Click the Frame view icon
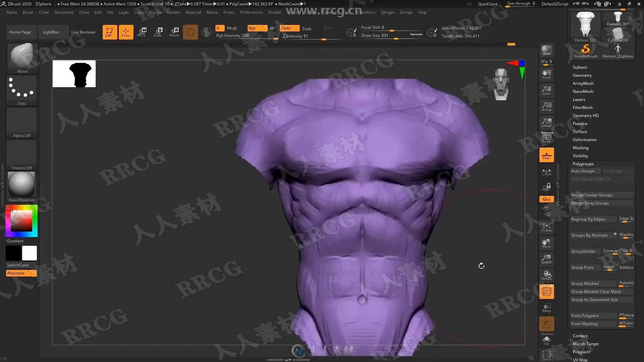 pyautogui.click(x=546, y=227)
